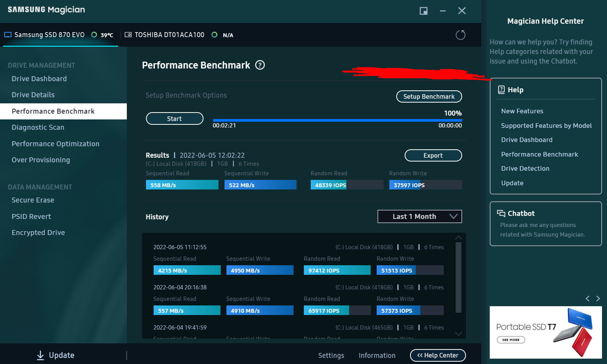The width and height of the screenshot is (607, 364).
Task: Click the 37597 IOPS Random Write bar
Action: pos(425,185)
